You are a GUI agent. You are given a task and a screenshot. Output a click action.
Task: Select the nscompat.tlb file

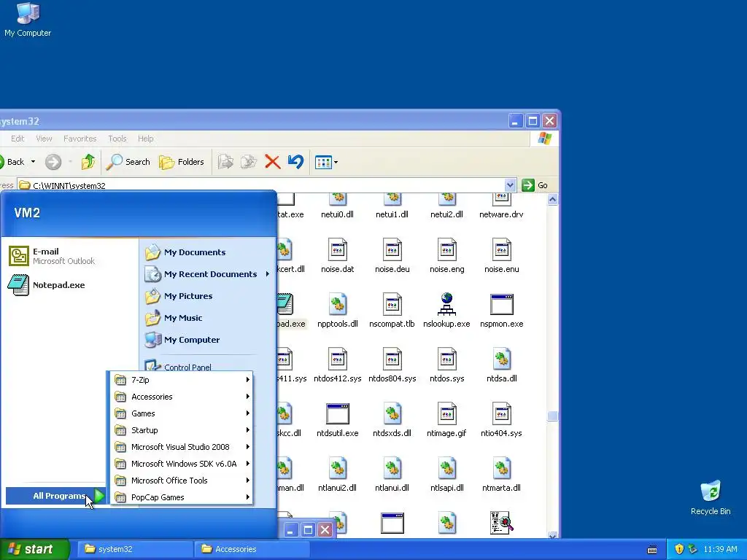click(x=392, y=311)
